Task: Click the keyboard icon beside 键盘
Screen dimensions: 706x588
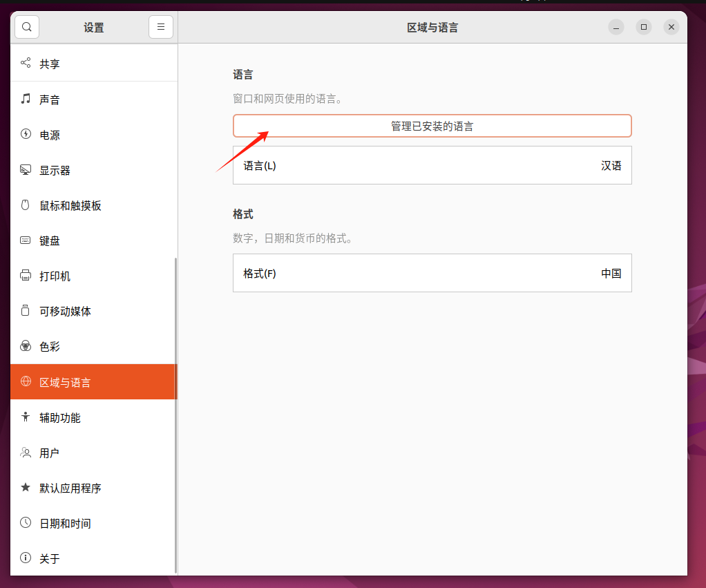Action: (26, 240)
